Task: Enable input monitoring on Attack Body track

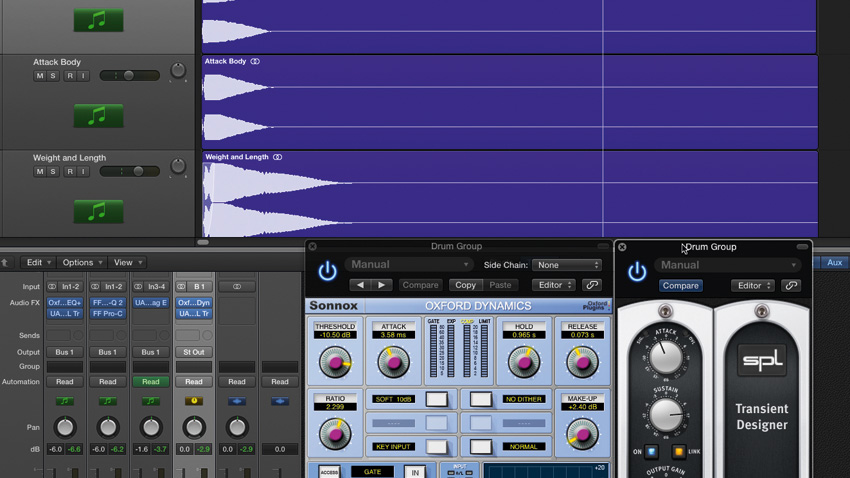Action: [83, 76]
